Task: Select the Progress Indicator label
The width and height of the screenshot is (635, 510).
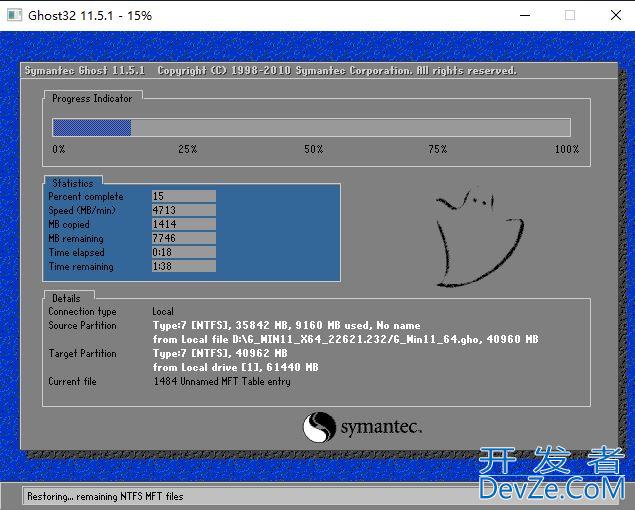Action: tap(92, 98)
